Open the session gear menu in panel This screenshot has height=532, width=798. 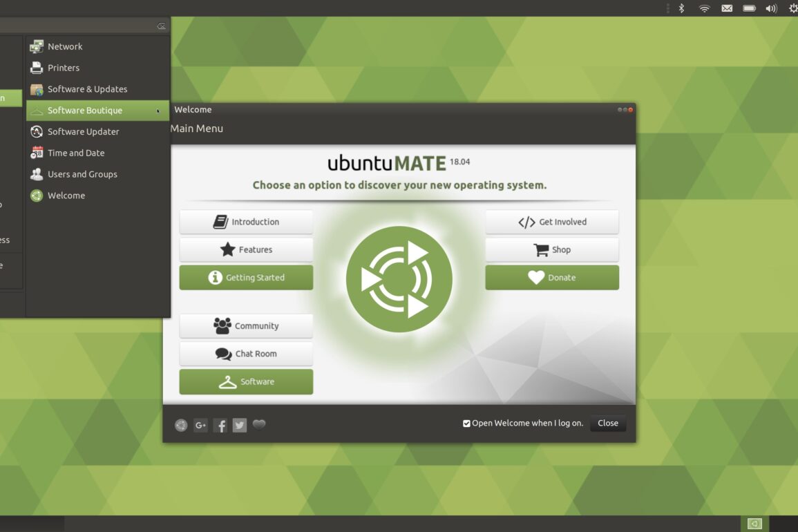[x=793, y=8]
